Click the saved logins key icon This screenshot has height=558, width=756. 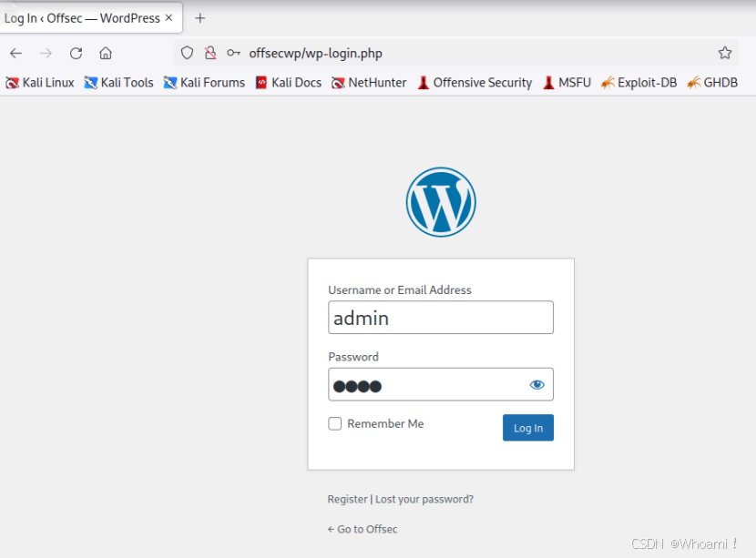tap(233, 53)
